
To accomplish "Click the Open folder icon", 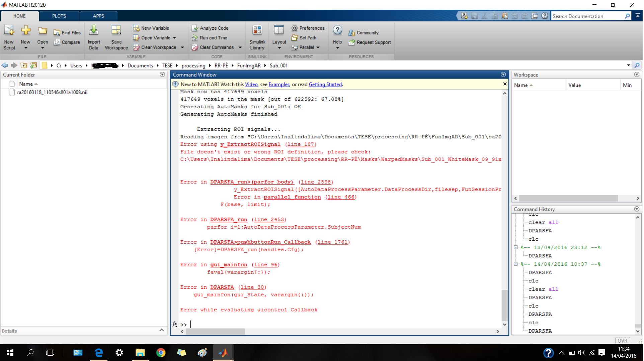I will click(43, 31).
